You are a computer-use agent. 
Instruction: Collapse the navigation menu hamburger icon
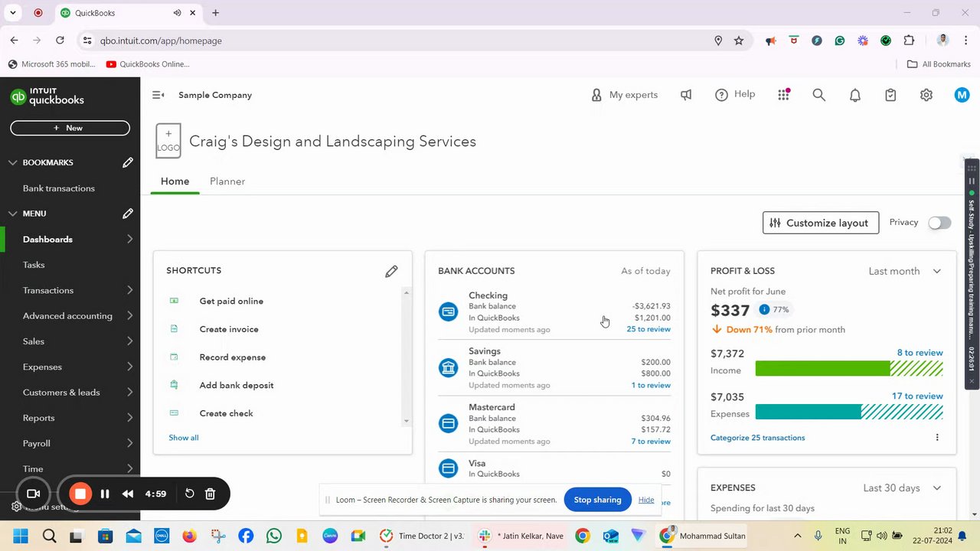coord(158,95)
